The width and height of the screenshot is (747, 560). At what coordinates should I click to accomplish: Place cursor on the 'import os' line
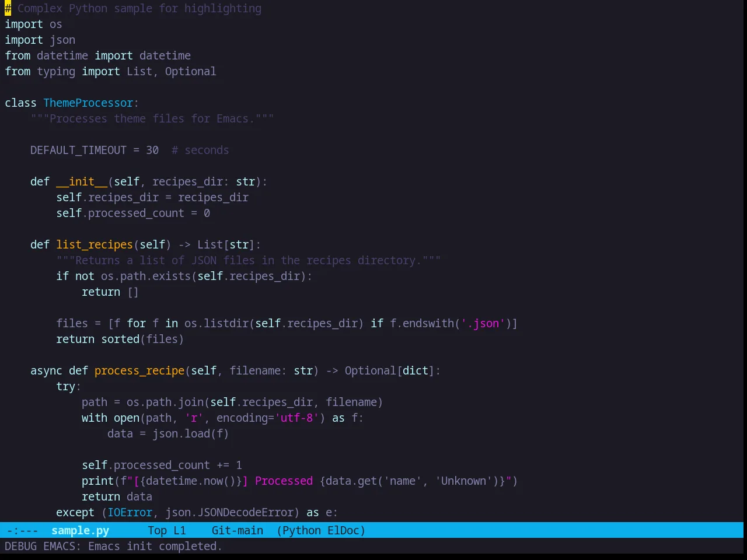pyautogui.click(x=33, y=24)
